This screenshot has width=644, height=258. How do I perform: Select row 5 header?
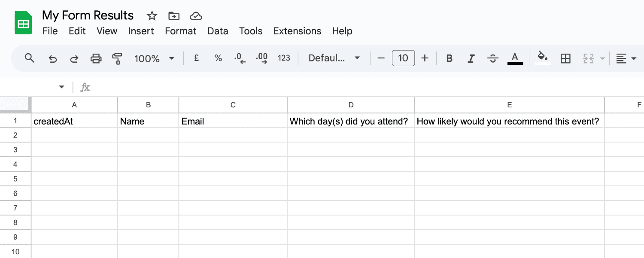pyautogui.click(x=15, y=179)
